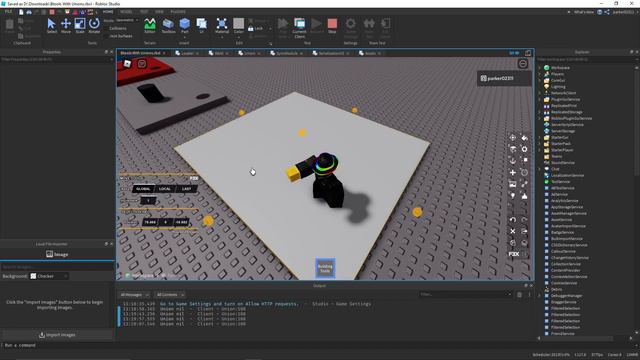Viewport: 640px width, 360px height.
Task: Open the viewport more options circle button
Action: click(522, 64)
